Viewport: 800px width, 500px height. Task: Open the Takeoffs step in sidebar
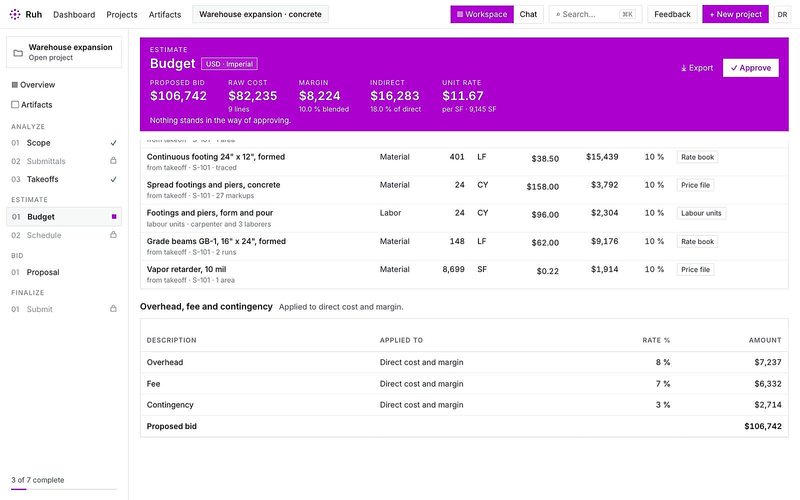click(64, 179)
